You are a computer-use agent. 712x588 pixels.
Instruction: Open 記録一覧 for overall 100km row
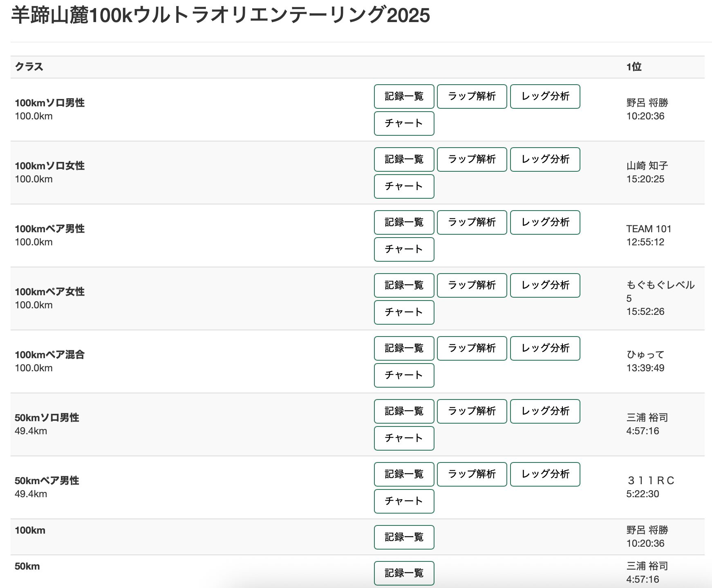point(404,537)
